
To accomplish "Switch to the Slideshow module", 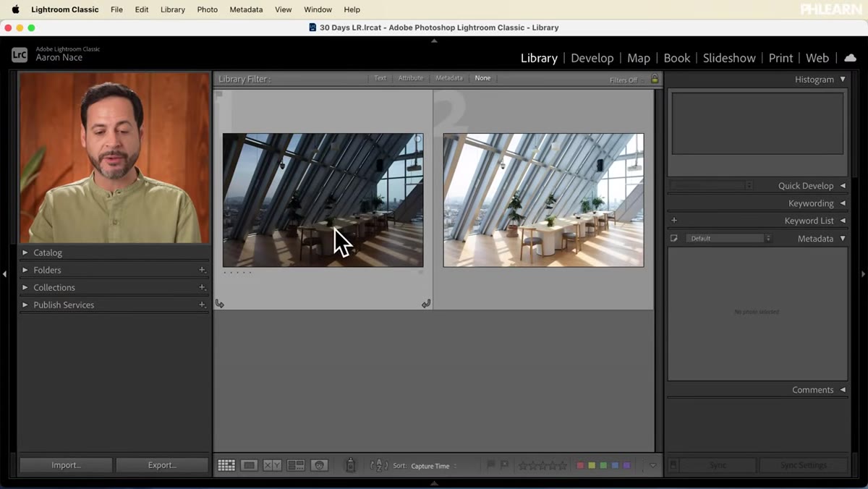I will pos(729,58).
